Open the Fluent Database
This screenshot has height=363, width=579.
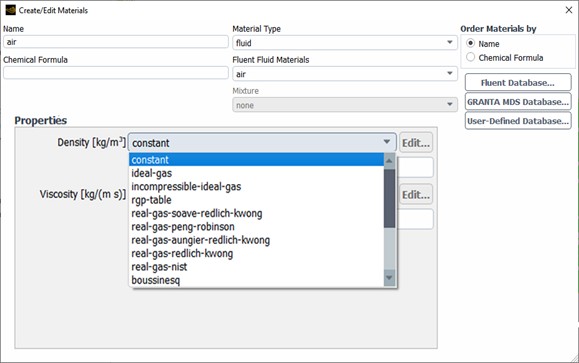click(x=518, y=82)
